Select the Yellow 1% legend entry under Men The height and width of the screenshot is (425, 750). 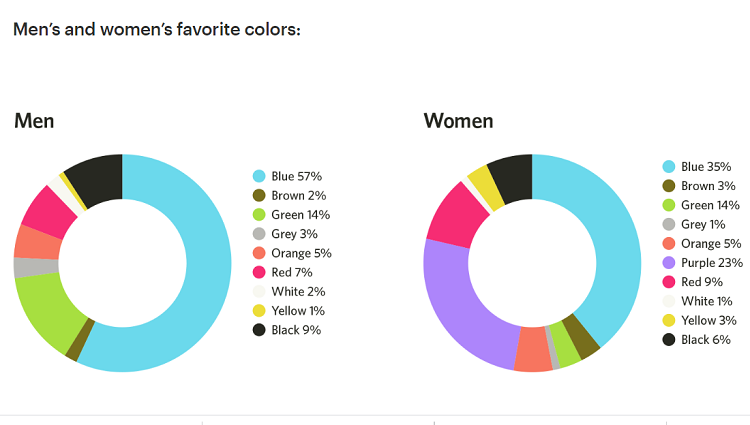288,311
